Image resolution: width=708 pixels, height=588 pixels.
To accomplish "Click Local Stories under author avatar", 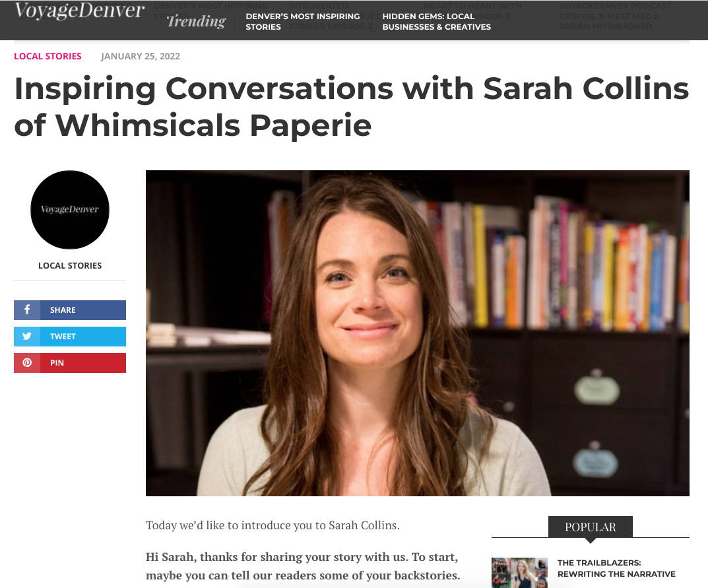I will point(70,265).
